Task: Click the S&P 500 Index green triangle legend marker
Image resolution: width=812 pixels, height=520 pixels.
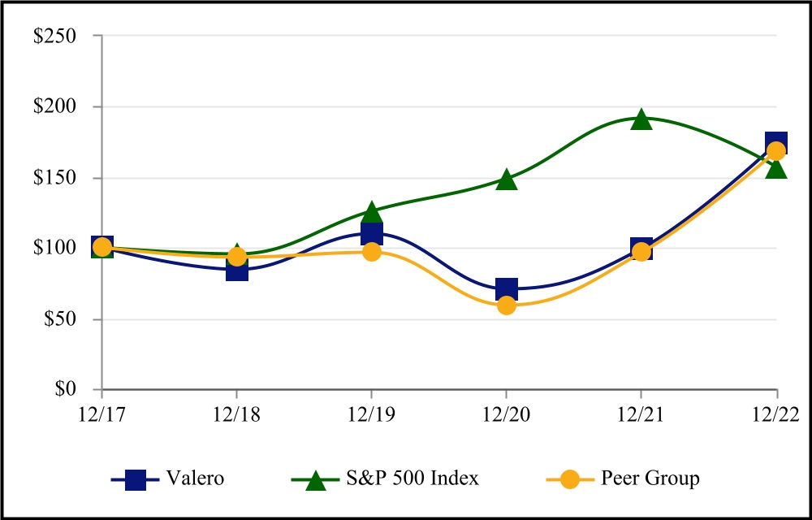Action: click(316, 479)
